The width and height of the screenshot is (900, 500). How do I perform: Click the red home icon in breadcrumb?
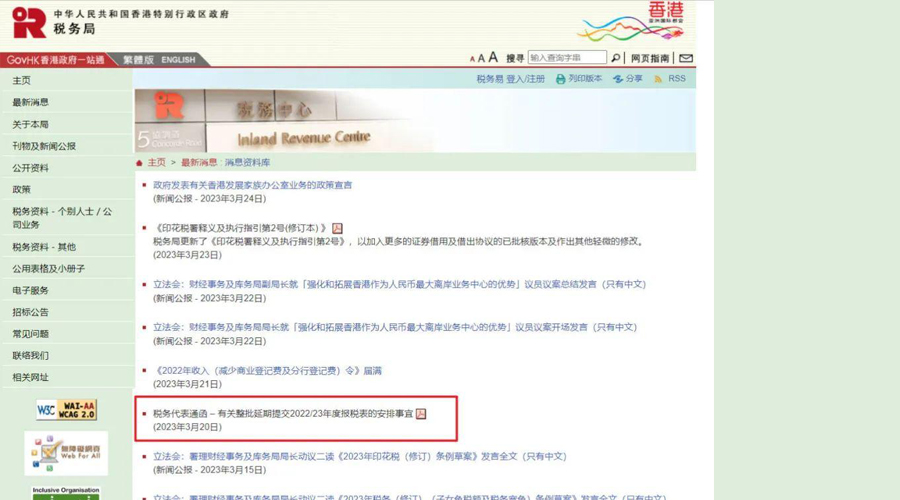[139, 163]
